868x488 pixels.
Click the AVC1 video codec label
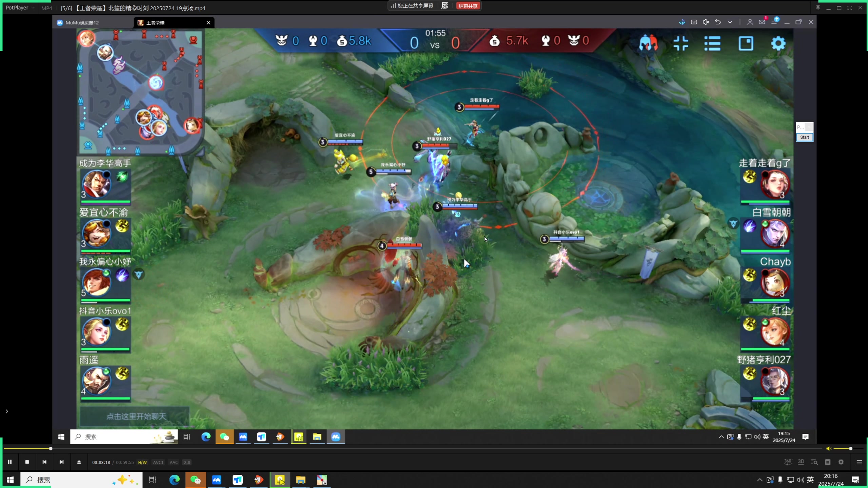158,462
